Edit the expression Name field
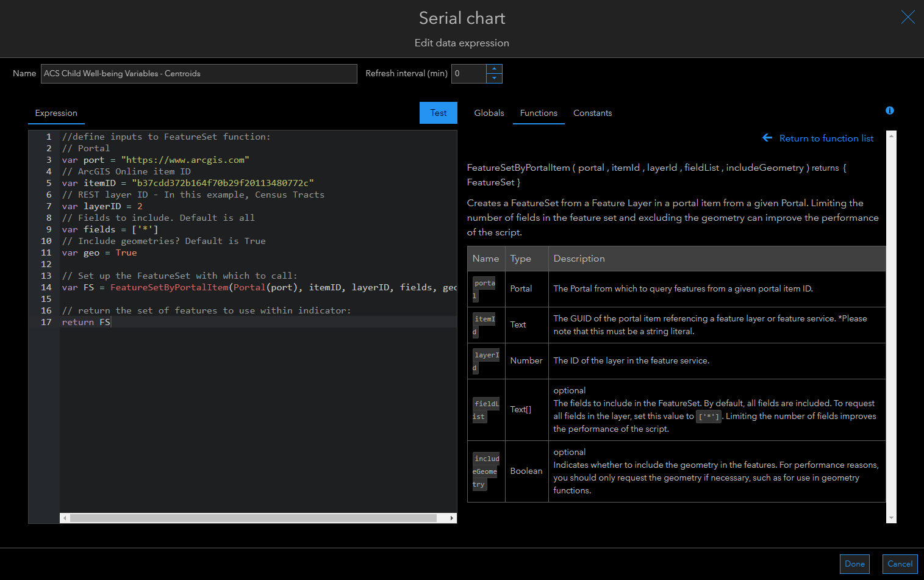This screenshot has height=580, width=924. tap(199, 74)
